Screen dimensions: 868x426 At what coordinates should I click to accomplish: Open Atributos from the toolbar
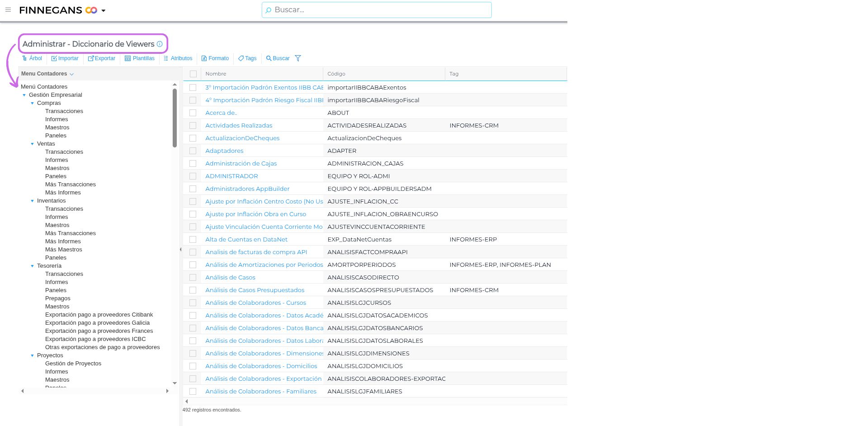(x=178, y=58)
